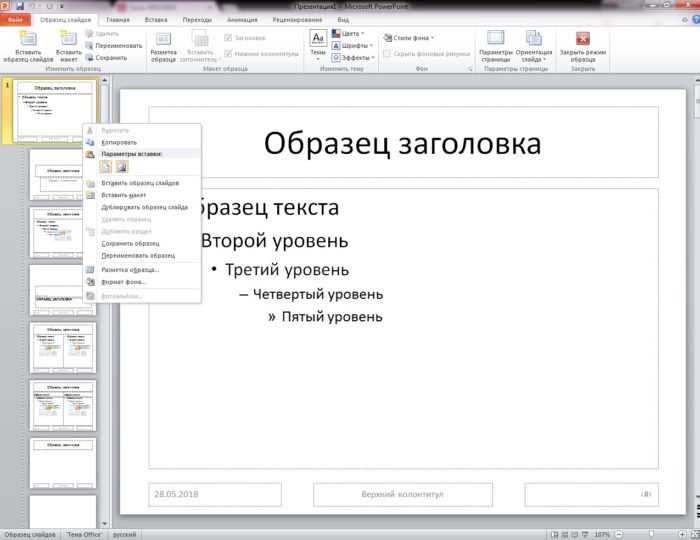The width and height of the screenshot is (700, 540).
Task: Click the Close Master View red icon
Action: [x=583, y=39]
